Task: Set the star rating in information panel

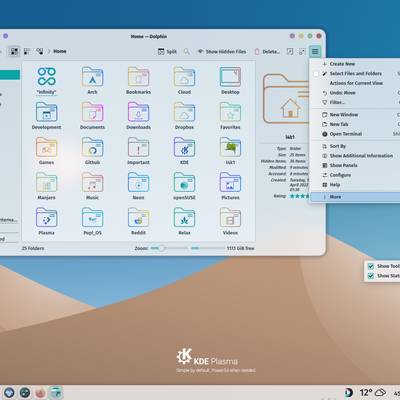Action: click(299, 196)
